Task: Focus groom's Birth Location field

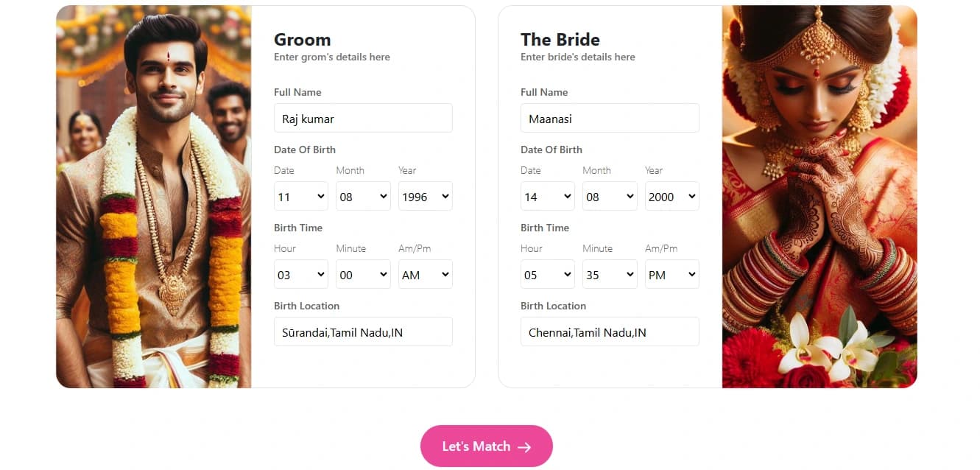Action: [363, 332]
